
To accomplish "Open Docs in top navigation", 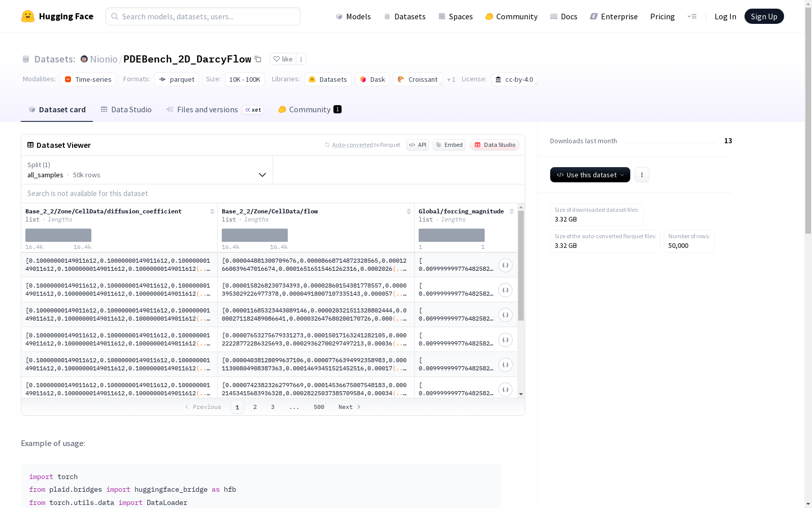I will 564,16.
